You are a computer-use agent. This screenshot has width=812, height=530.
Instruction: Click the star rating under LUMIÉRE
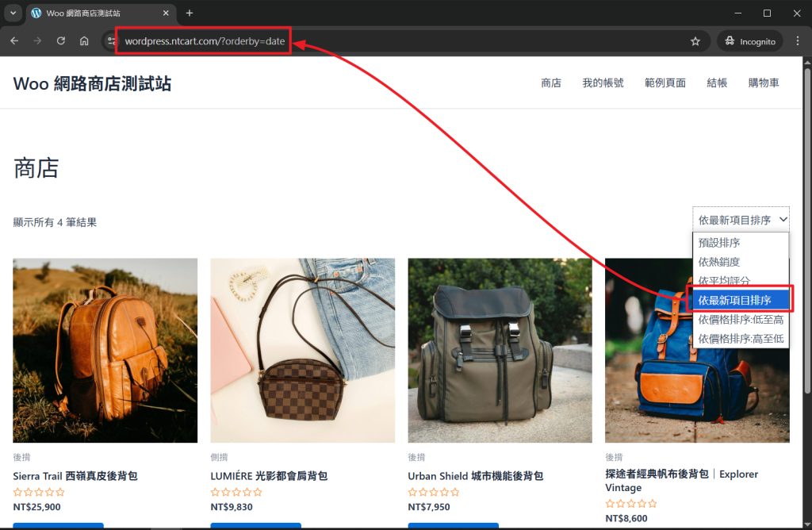(236, 492)
